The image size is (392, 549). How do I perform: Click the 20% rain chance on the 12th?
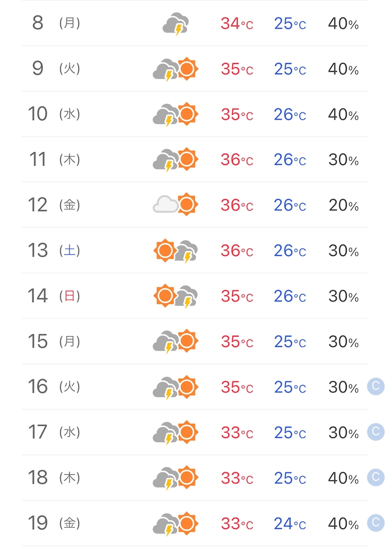pyautogui.click(x=343, y=205)
